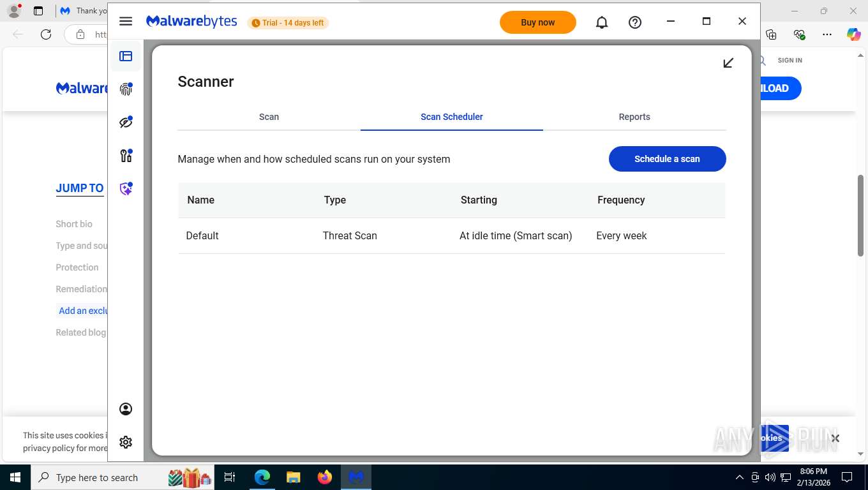Open the Edge Copilot icon
The image size is (868, 490).
pyautogui.click(x=853, y=34)
